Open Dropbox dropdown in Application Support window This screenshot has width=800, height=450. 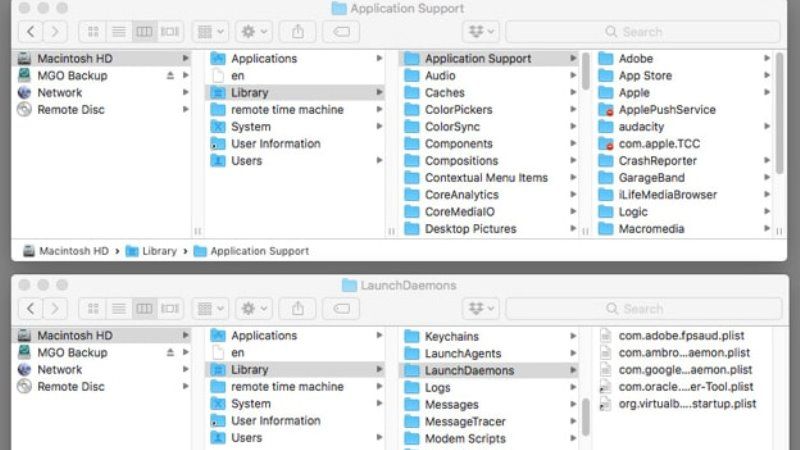click(481, 32)
